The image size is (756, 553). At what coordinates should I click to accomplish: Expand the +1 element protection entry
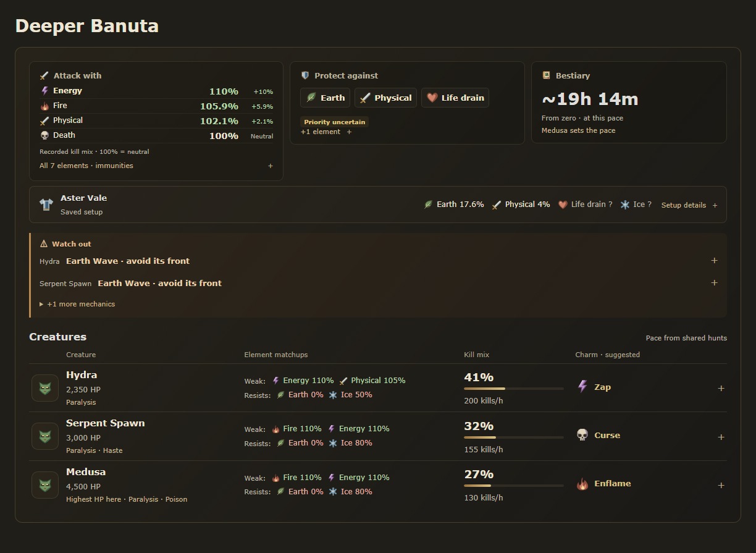pos(326,132)
